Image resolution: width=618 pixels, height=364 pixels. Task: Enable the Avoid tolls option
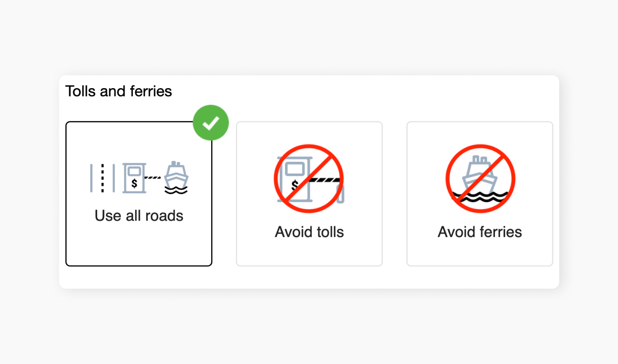coord(309,194)
